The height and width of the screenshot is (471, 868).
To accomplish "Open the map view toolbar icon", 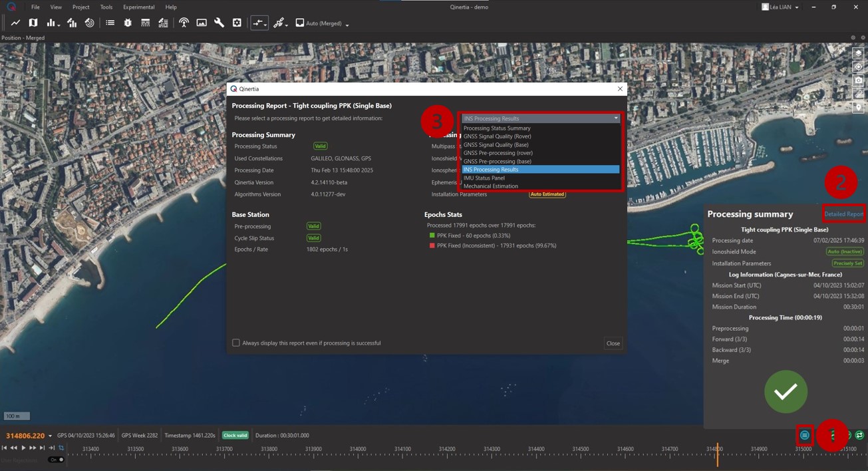I will point(33,23).
